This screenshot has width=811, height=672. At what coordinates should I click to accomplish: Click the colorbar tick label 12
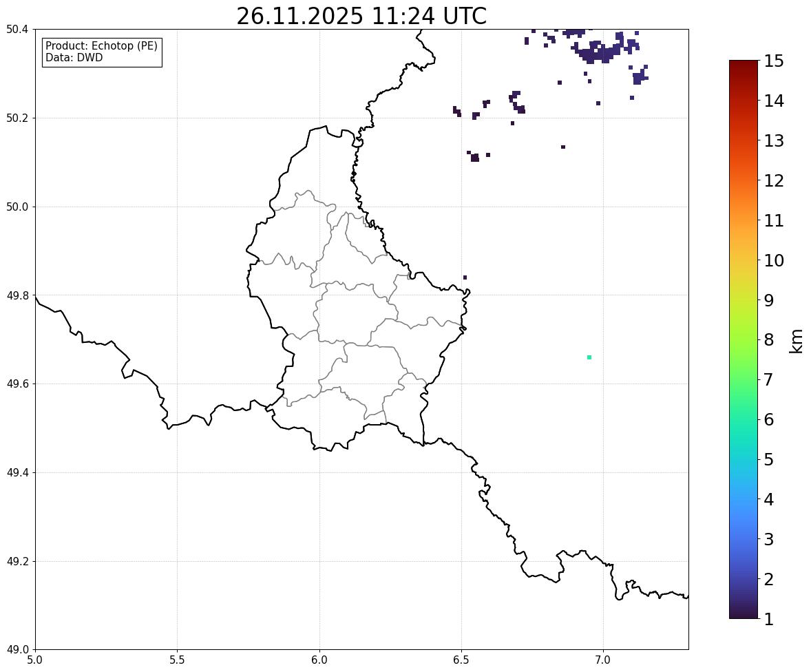[x=774, y=180]
